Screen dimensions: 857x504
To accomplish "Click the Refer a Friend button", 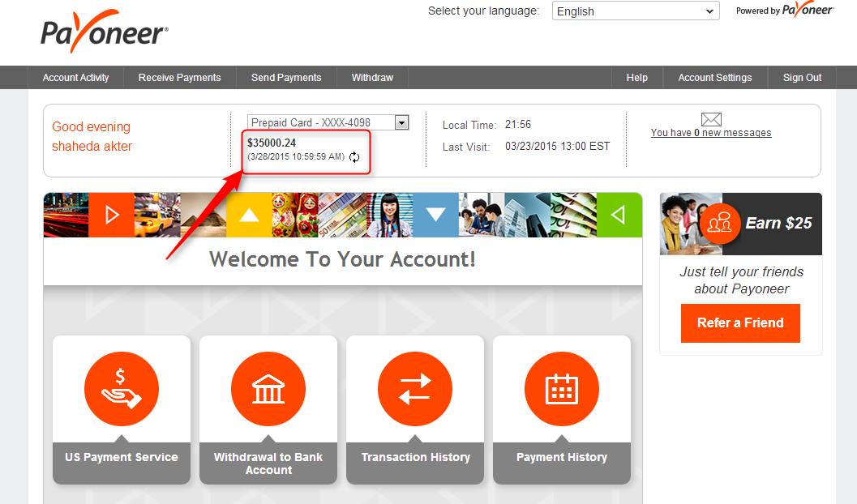I will (x=740, y=322).
